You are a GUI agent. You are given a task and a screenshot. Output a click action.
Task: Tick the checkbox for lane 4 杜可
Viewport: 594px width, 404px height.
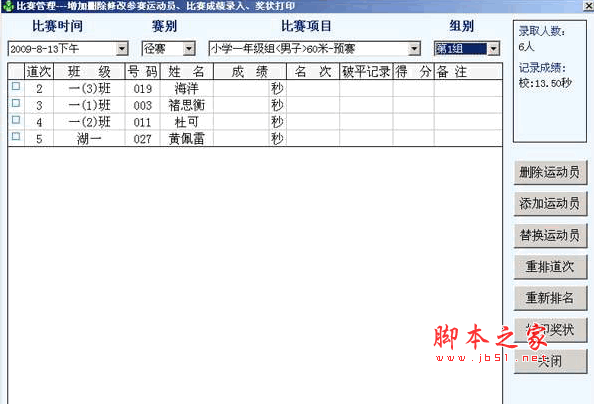pos(16,120)
